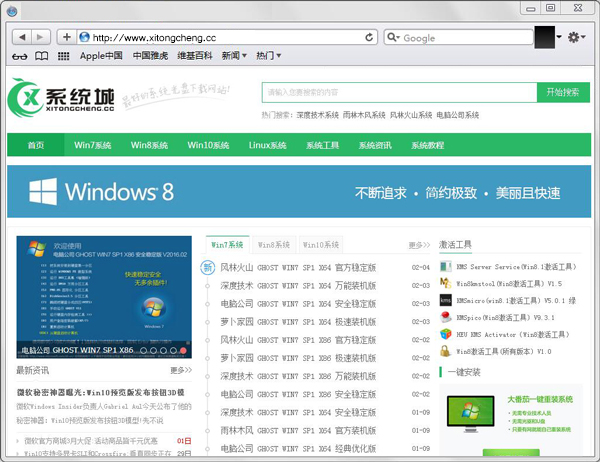Viewport: 600px width, 462px height.
Task: Open the Win10系统 navigation item
Action: point(208,145)
